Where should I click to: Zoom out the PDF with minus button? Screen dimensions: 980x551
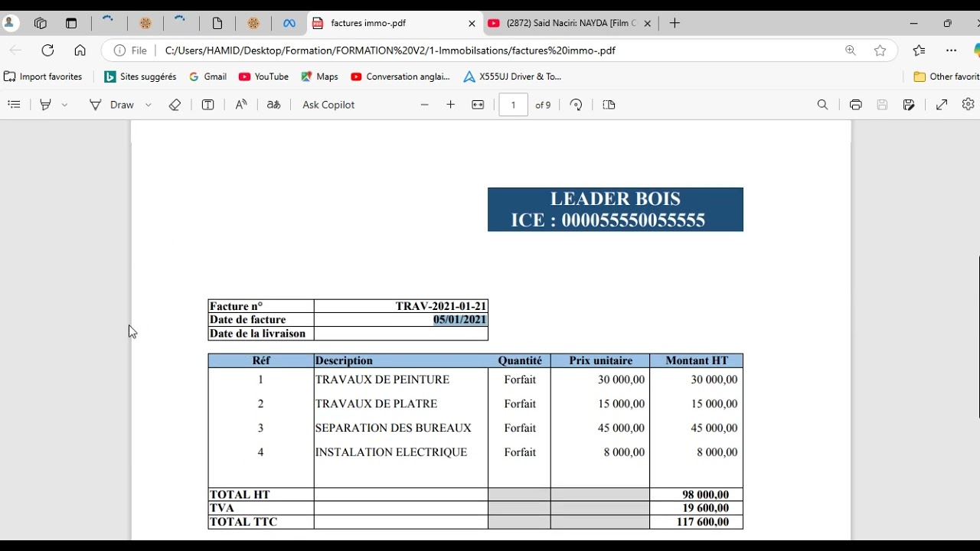click(x=425, y=105)
